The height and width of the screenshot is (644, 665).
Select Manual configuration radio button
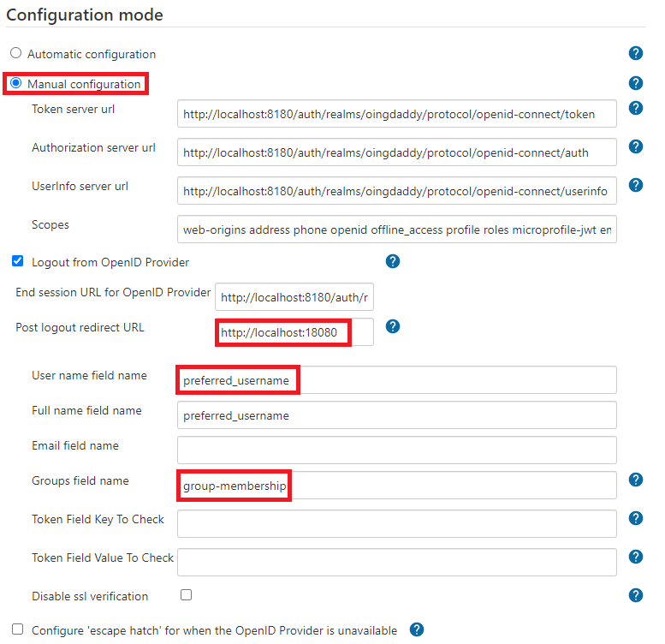pyautogui.click(x=16, y=83)
